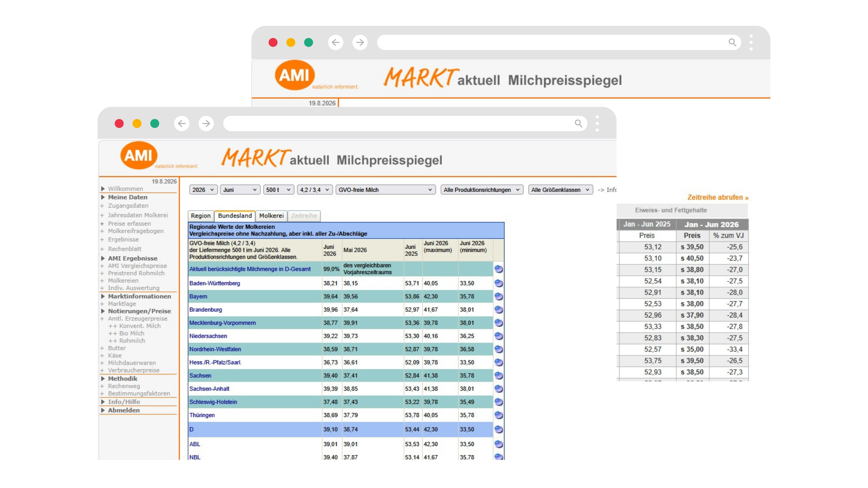Image resolution: width=868 pixels, height=488 pixels.
Task: Click Zeitreihe abrufen link
Action: (x=718, y=198)
